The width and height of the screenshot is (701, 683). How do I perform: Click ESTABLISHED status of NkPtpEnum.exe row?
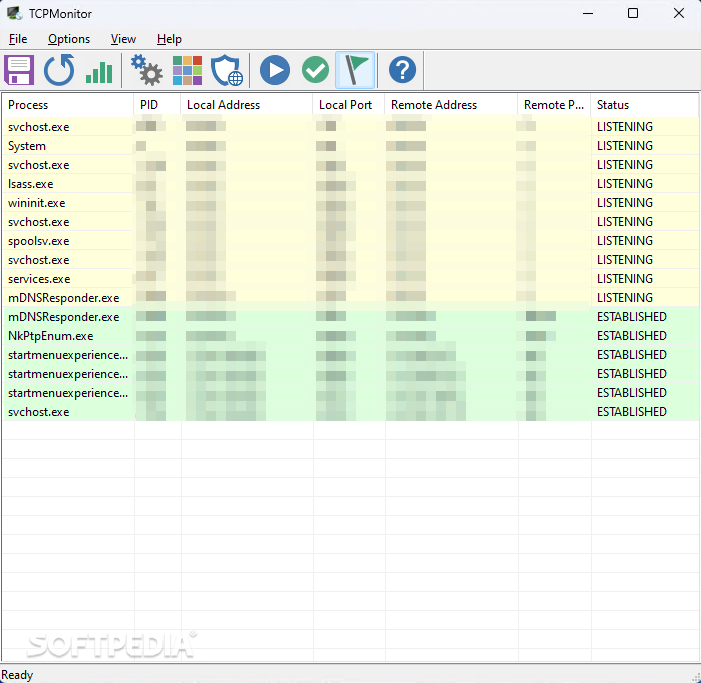tap(632, 336)
